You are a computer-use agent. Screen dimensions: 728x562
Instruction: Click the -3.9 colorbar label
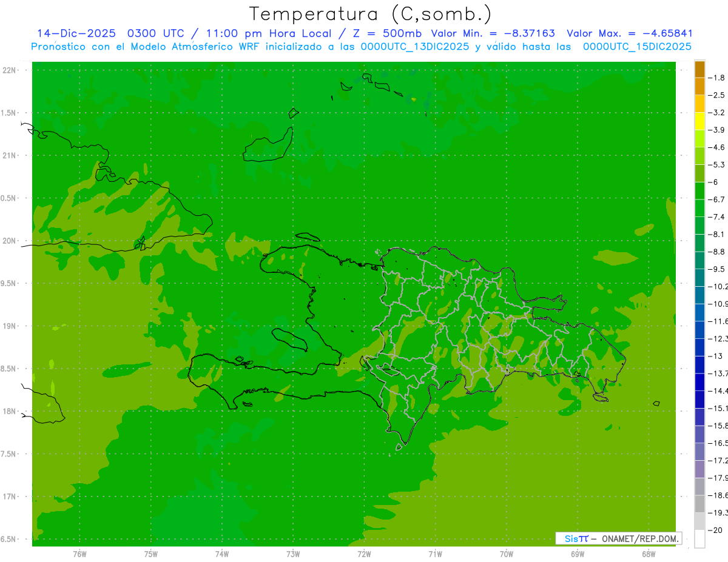pyautogui.click(x=717, y=130)
